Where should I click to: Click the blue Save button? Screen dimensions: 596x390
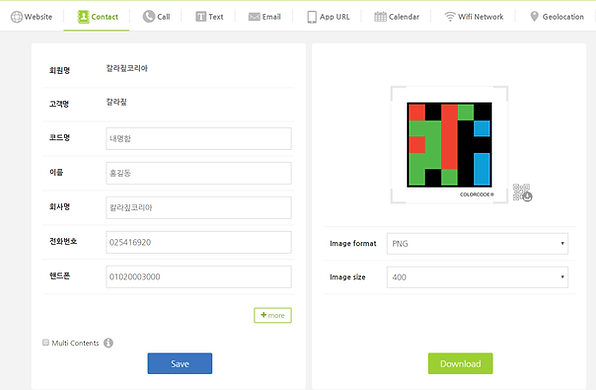click(x=180, y=363)
